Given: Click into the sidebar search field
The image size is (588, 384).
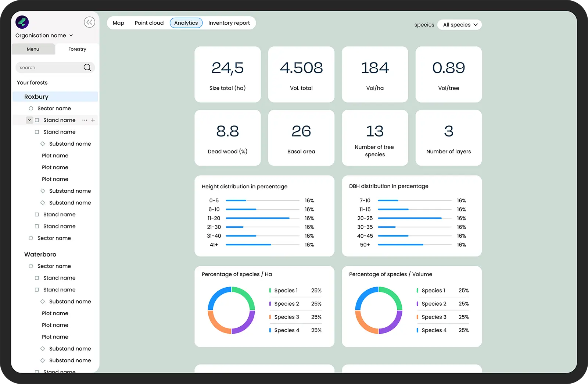Looking at the screenshot, I should click(x=50, y=68).
